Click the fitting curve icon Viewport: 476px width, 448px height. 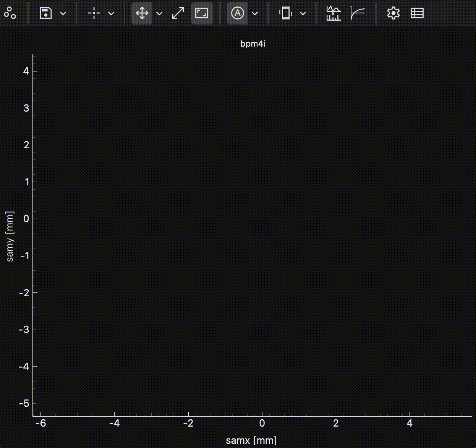[358, 13]
